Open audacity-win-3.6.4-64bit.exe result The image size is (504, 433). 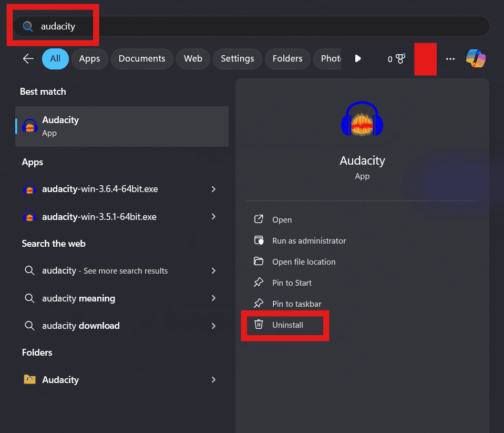tap(122, 189)
